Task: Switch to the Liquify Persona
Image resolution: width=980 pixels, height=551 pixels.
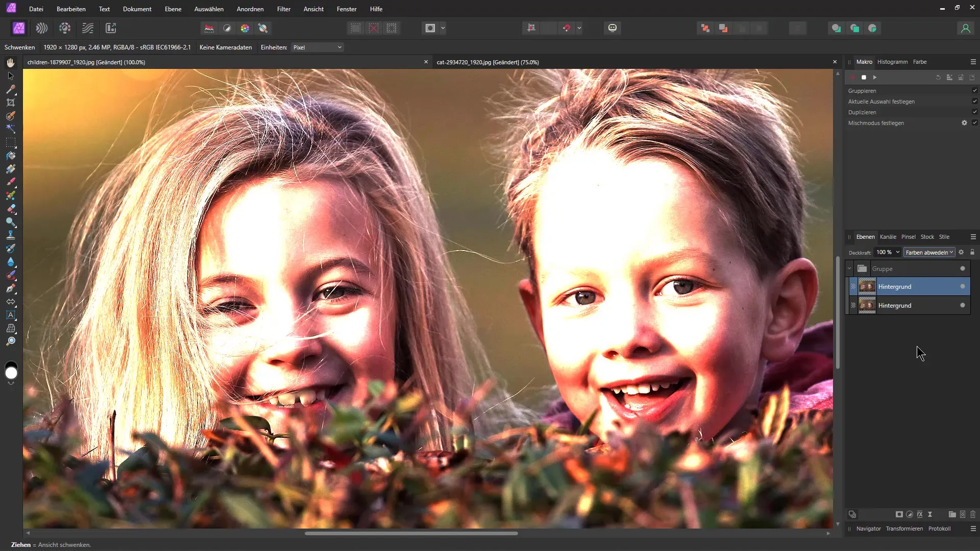Action: coord(42,28)
